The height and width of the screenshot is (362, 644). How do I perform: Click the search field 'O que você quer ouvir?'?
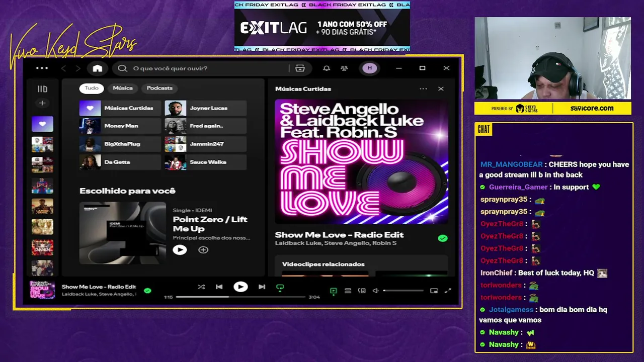[201, 68]
